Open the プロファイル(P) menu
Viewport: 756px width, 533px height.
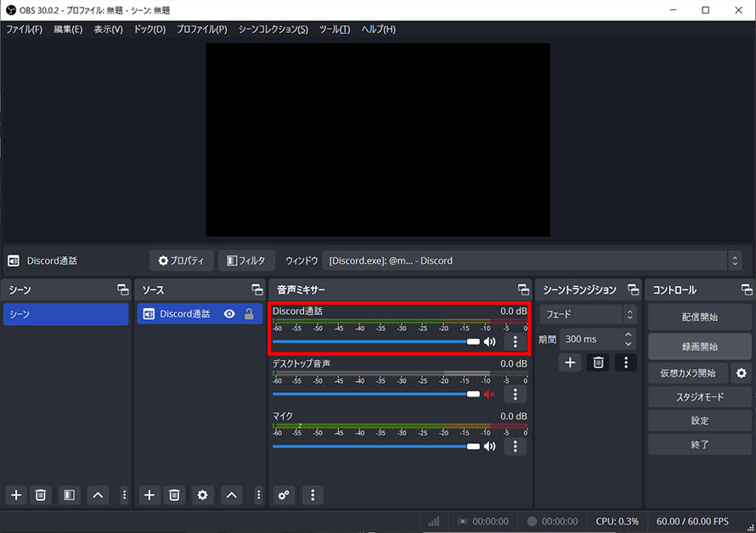tap(202, 30)
